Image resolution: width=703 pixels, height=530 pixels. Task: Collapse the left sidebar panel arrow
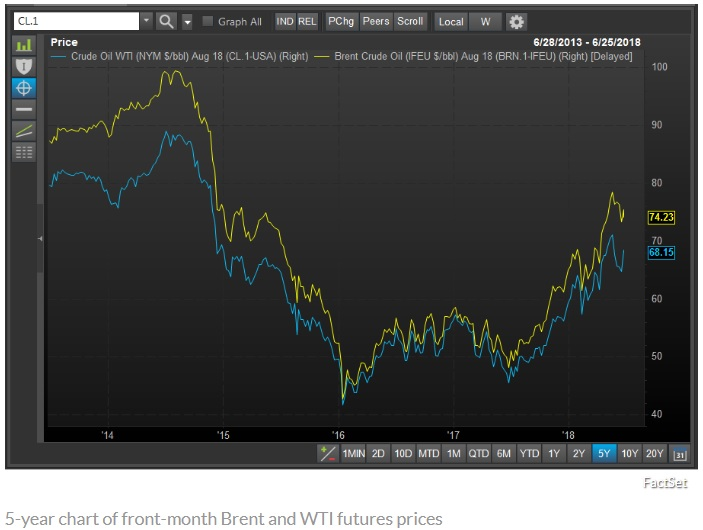(41, 238)
